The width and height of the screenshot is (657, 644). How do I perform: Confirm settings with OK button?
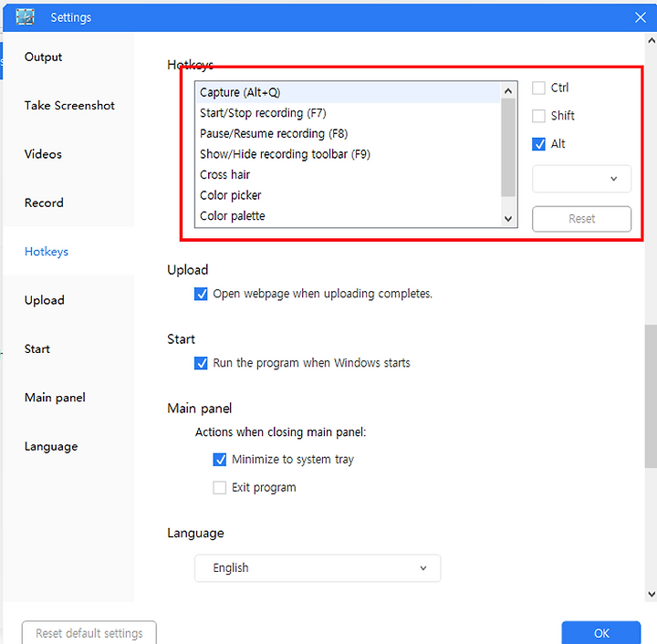601,633
